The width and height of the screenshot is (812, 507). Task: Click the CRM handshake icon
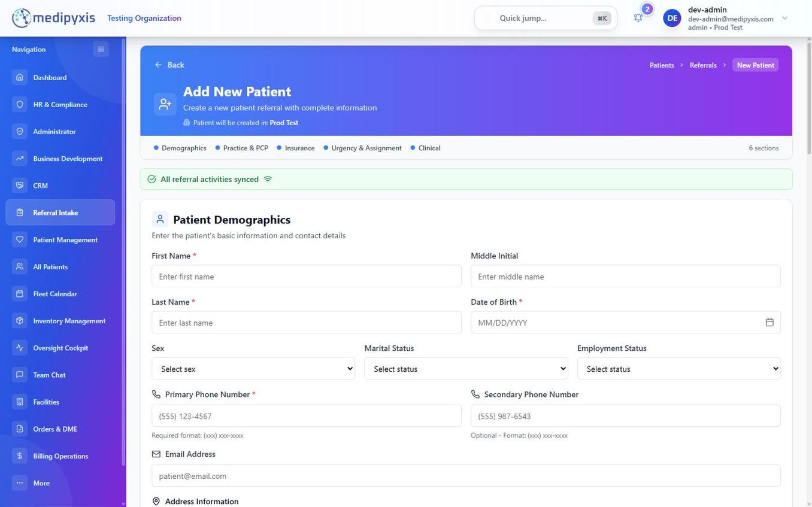tap(20, 186)
